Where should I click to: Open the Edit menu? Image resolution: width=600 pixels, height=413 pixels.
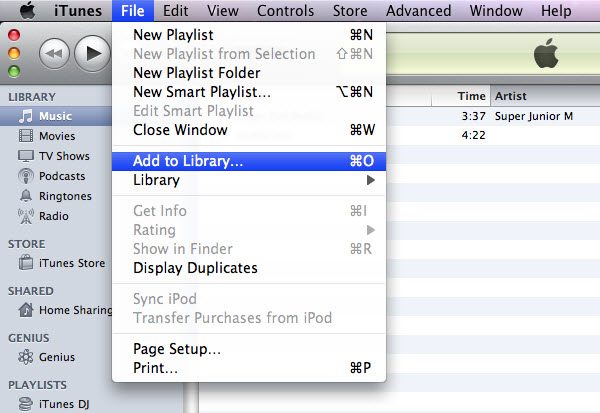tap(175, 11)
